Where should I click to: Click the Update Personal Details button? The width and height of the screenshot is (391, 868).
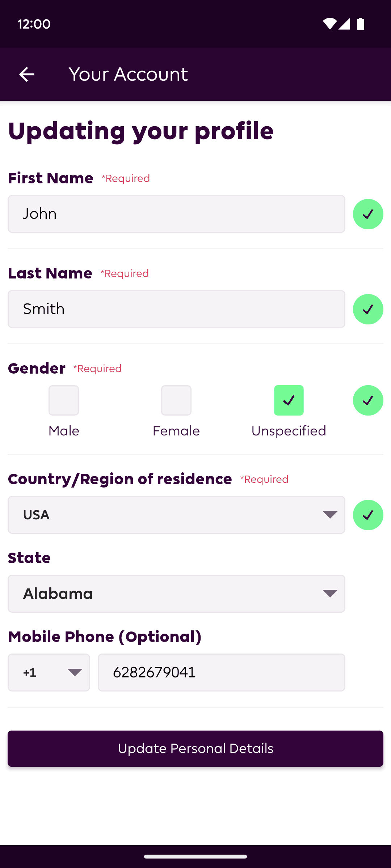tap(195, 749)
